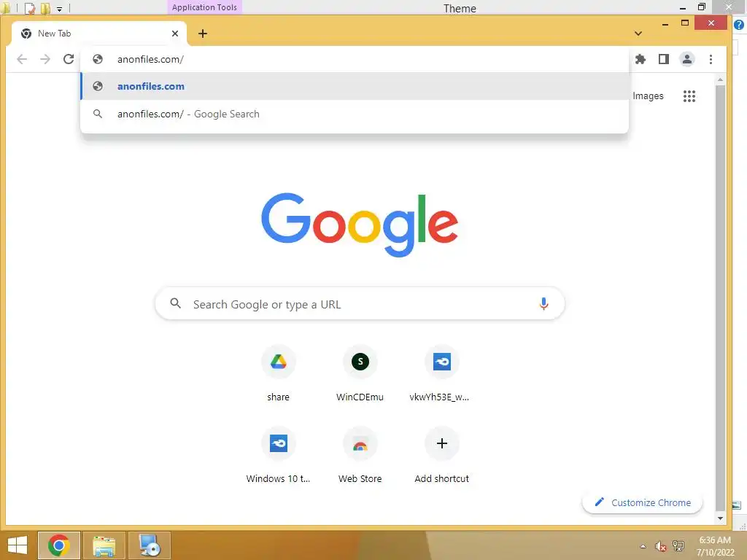747x560 pixels.
Task: Click the browser forward arrow
Action: (45, 59)
